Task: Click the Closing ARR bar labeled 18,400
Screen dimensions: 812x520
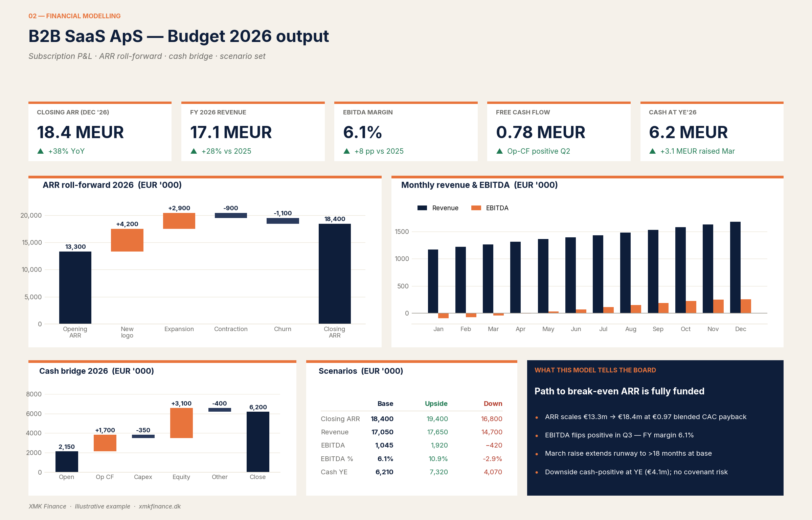Action: (x=335, y=274)
